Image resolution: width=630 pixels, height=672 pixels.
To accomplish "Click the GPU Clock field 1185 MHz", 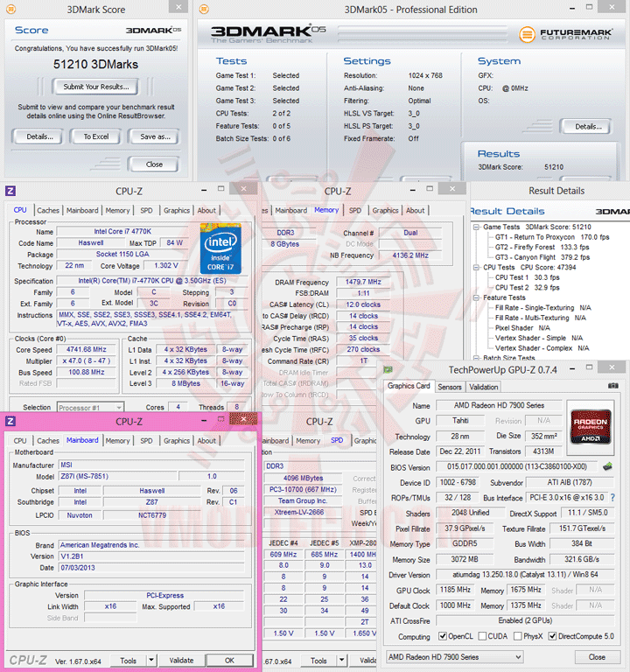I will coord(455,590).
